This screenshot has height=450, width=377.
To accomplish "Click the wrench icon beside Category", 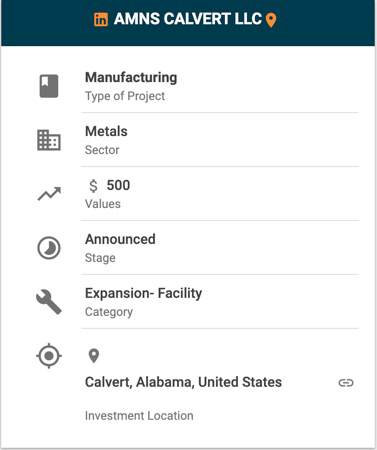I will click(49, 302).
